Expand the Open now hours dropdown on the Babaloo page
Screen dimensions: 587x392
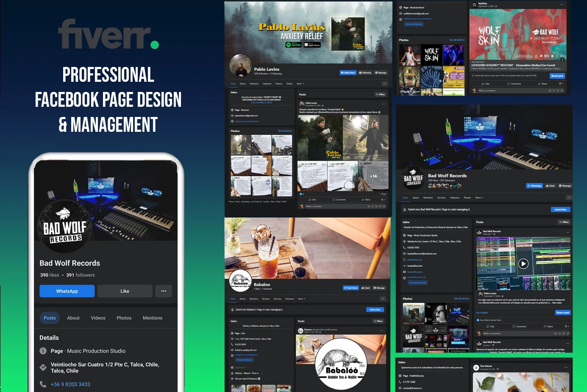pyautogui.click(x=241, y=367)
